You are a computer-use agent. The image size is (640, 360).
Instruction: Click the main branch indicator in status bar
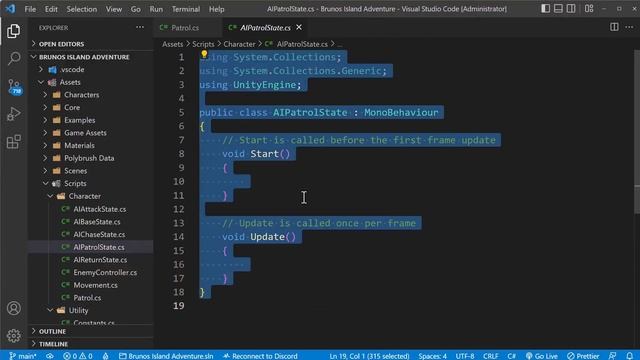[22, 356]
